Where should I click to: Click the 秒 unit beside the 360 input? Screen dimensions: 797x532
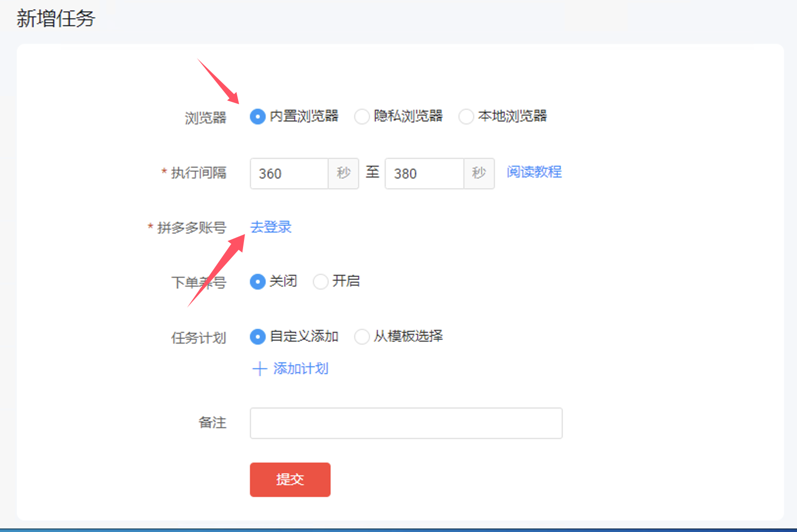point(344,174)
